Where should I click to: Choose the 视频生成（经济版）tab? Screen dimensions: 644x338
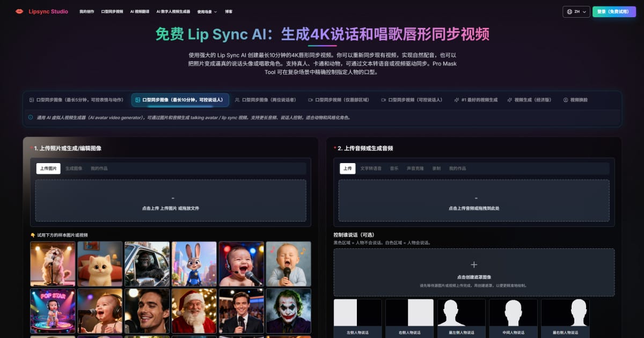point(530,100)
